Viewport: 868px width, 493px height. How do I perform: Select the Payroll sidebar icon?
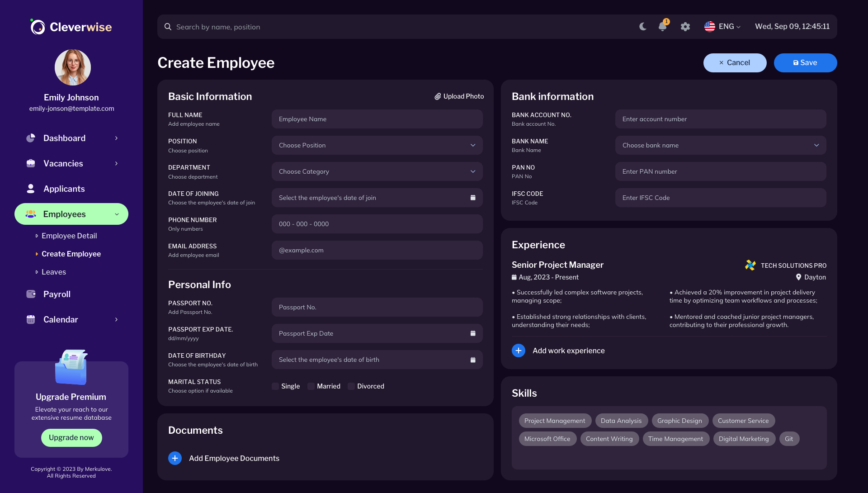click(x=30, y=294)
